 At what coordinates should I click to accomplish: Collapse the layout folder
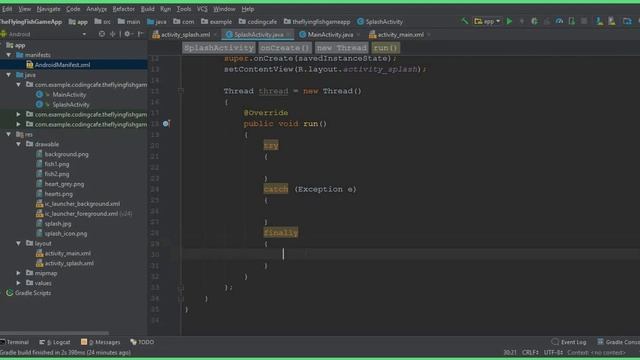[18, 243]
